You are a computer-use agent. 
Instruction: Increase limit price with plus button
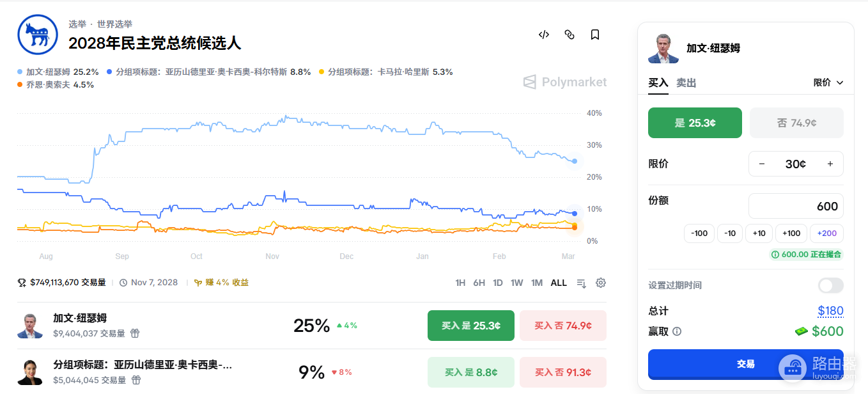click(830, 164)
